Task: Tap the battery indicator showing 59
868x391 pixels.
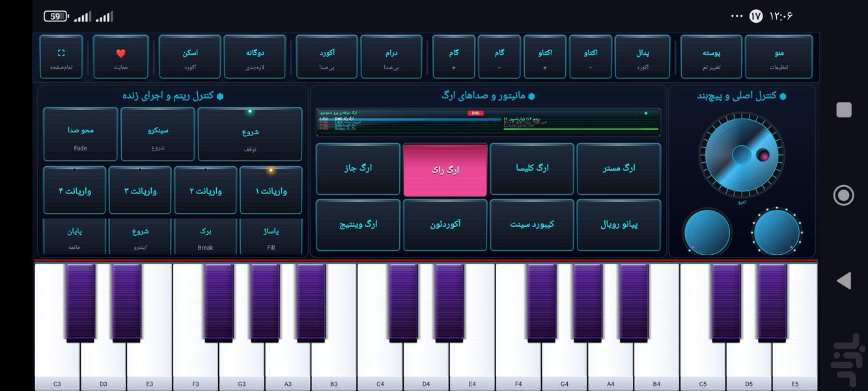Action: pyautogui.click(x=57, y=16)
